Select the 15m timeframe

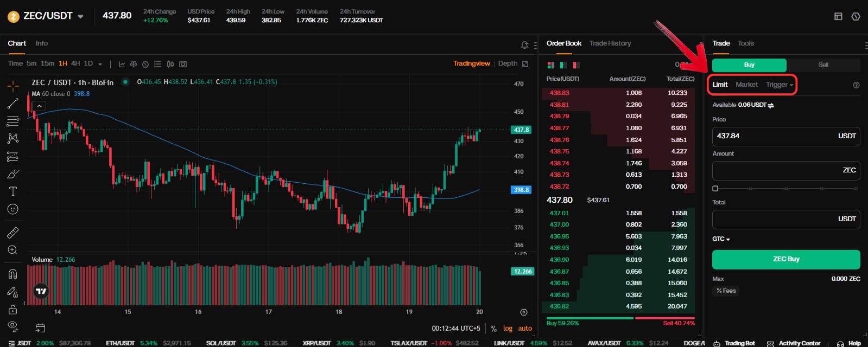pyautogui.click(x=48, y=63)
